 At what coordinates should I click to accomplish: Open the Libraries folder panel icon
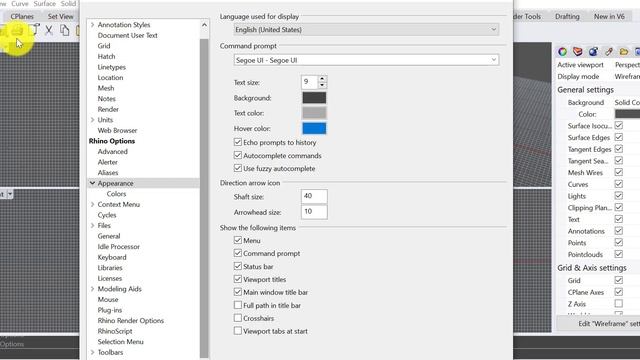click(x=624, y=52)
